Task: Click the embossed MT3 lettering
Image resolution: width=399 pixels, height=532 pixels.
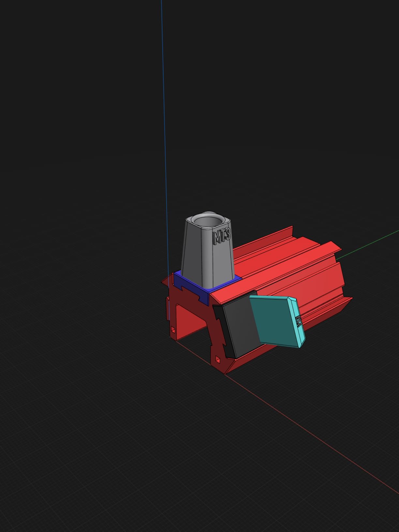Action: coord(222,236)
